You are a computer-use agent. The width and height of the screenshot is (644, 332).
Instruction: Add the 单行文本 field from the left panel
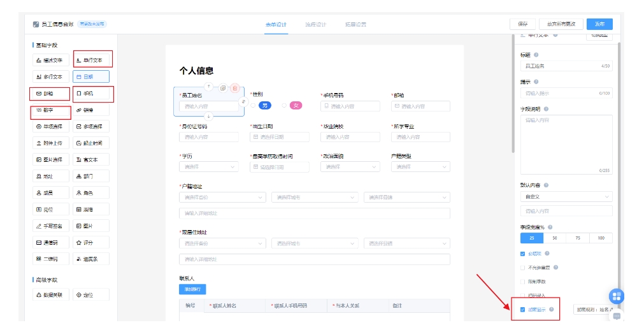tap(92, 60)
